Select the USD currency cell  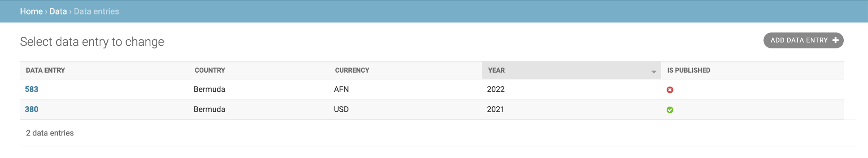coord(341,109)
